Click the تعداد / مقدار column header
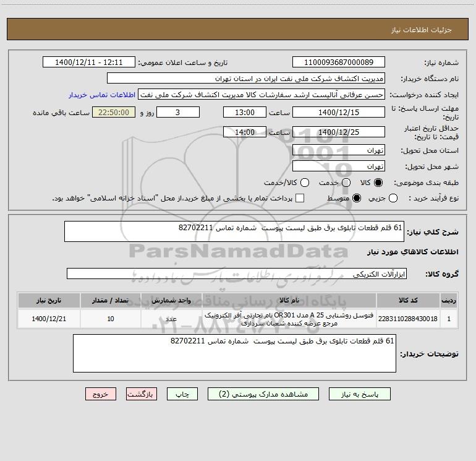476x461 pixels. 111,300
